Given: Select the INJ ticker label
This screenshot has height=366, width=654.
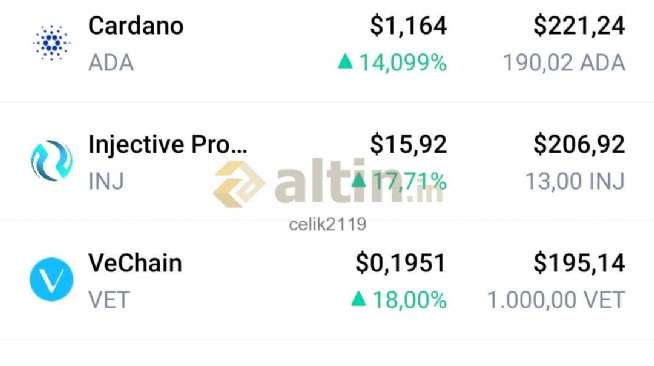Looking at the screenshot, I should tap(106, 182).
